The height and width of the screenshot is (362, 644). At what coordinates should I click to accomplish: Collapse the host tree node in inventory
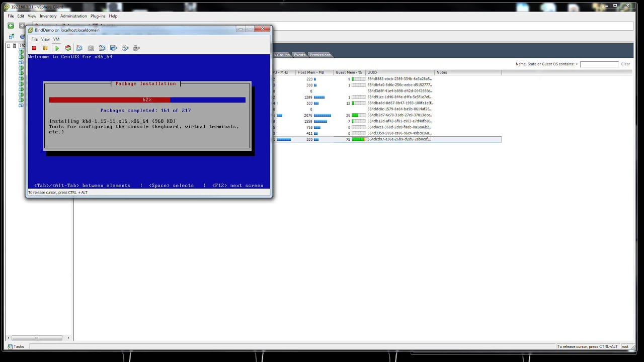tap(9, 46)
